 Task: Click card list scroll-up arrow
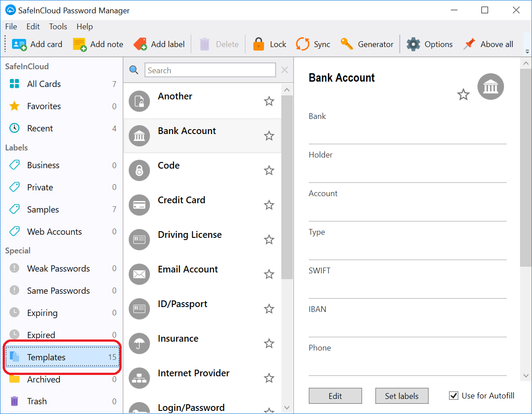click(287, 90)
